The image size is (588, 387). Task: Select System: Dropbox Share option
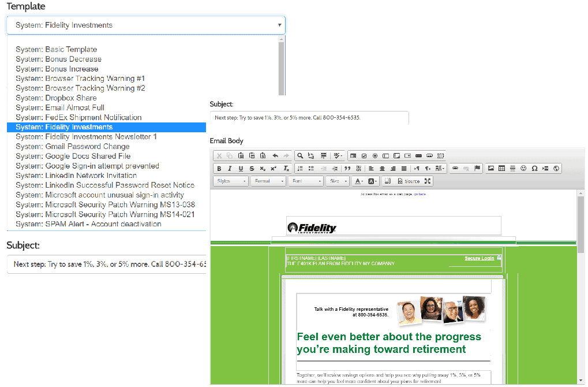coord(56,98)
